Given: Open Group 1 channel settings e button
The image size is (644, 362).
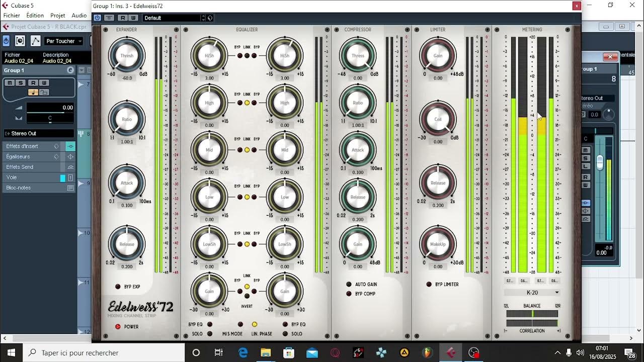Looking at the screenshot, I should [70, 70].
